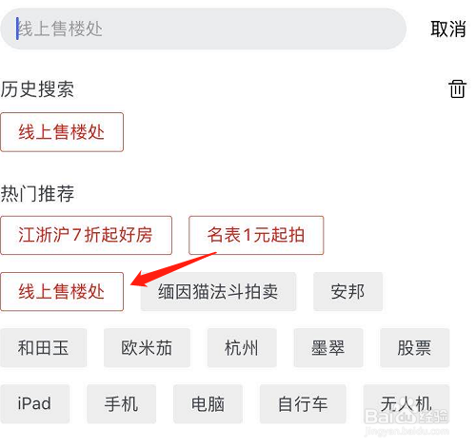Open the 股票 tag
The width and height of the screenshot is (476, 448).
[x=415, y=348]
